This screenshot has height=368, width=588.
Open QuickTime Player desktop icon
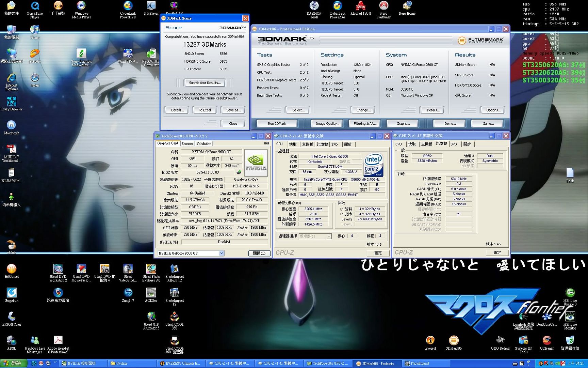35,10
